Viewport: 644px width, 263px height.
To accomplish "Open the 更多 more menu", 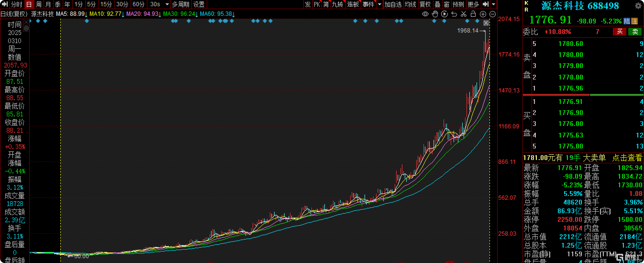I will [473, 4].
